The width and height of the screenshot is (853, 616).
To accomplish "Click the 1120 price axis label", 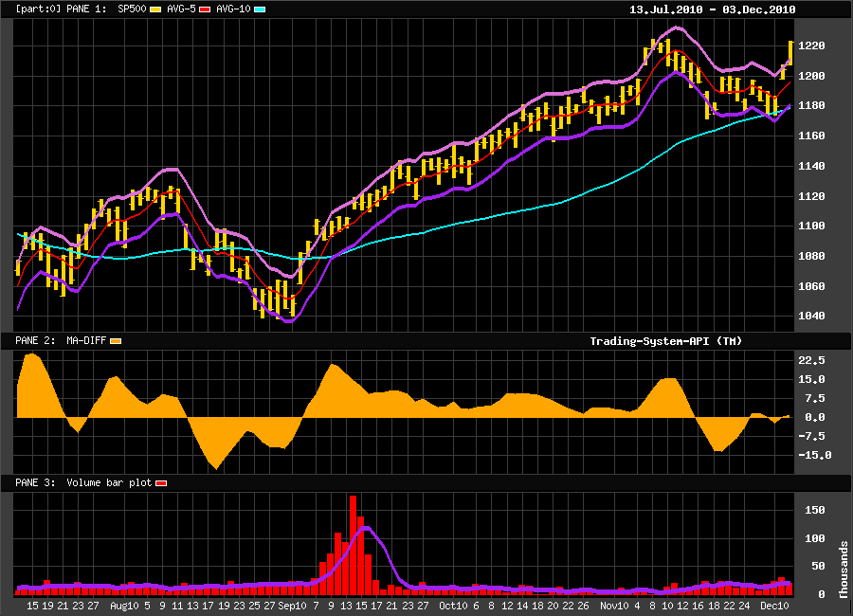I will [811, 196].
